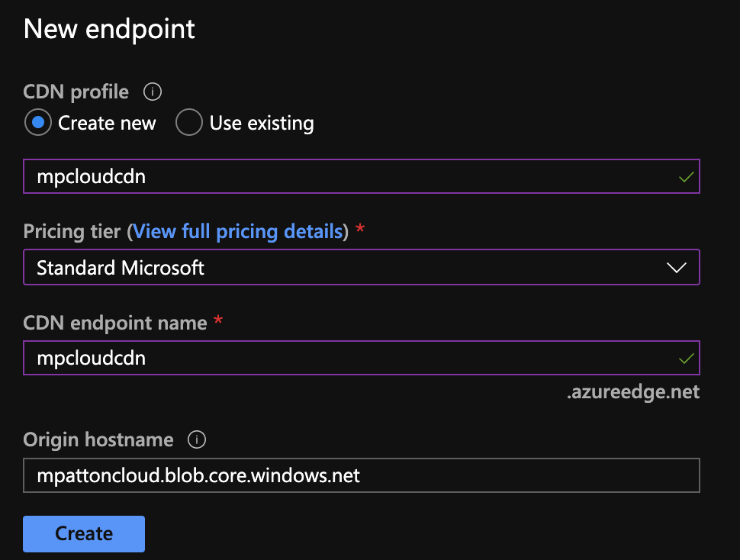This screenshot has width=740, height=560.
Task: Click the .azureedge.net suffix text
Action: point(633,393)
